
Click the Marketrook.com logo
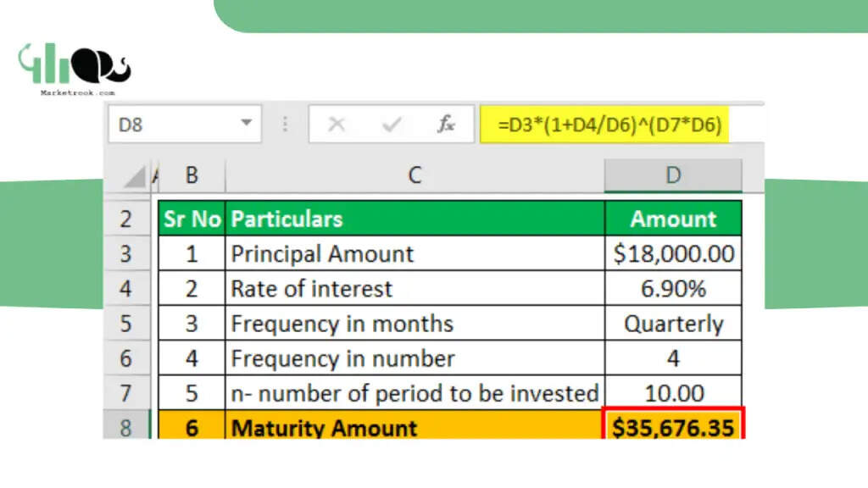75,69
